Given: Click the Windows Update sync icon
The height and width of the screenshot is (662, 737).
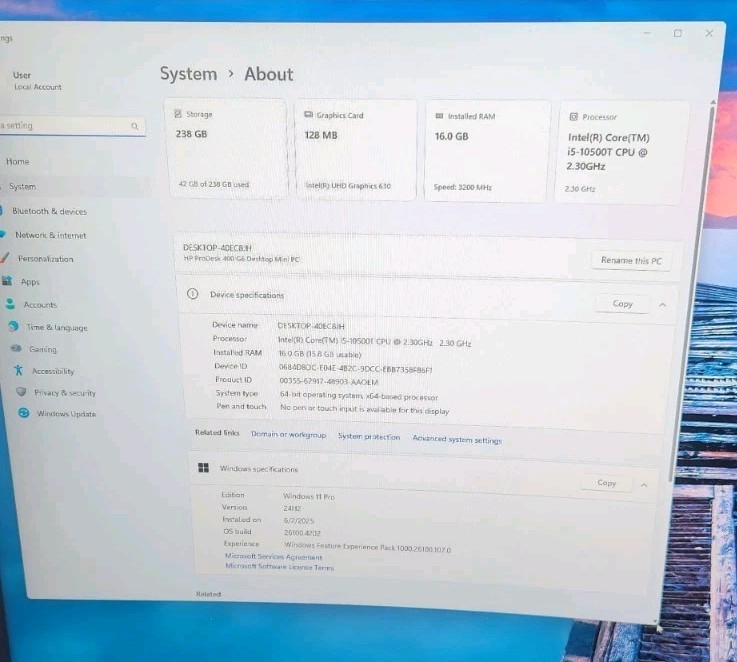Looking at the screenshot, I should click(x=24, y=413).
